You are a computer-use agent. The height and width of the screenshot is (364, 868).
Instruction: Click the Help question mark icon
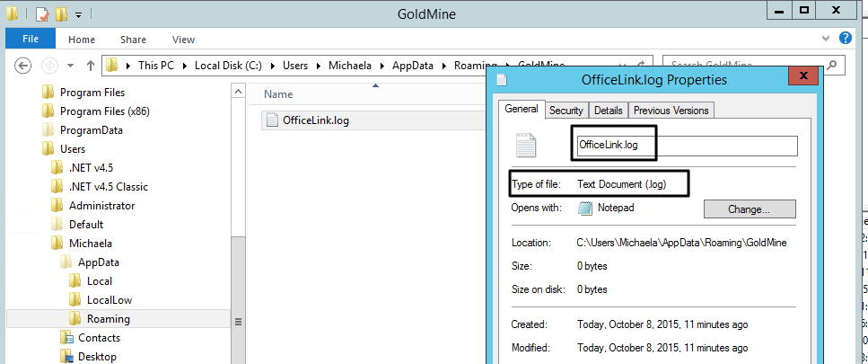845,39
